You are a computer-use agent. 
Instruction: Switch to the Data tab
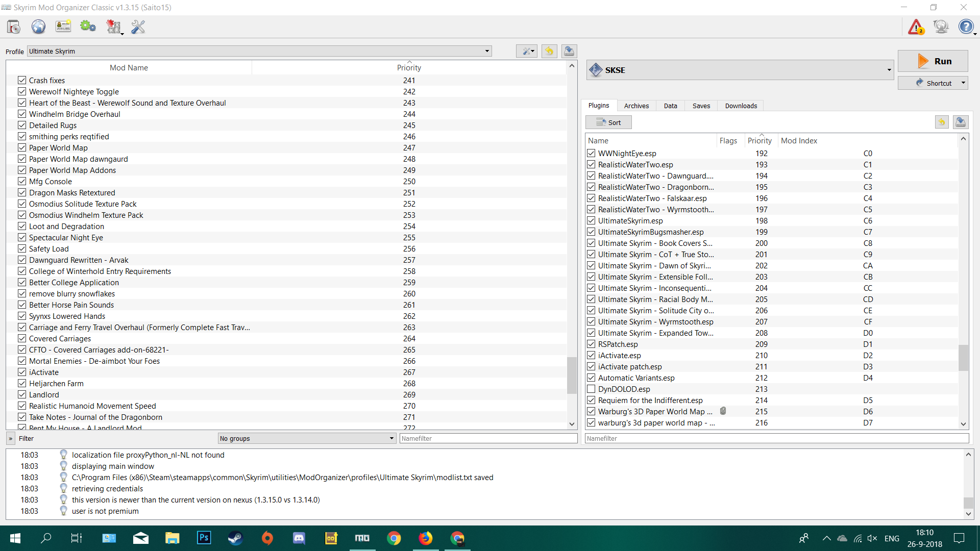pos(671,106)
